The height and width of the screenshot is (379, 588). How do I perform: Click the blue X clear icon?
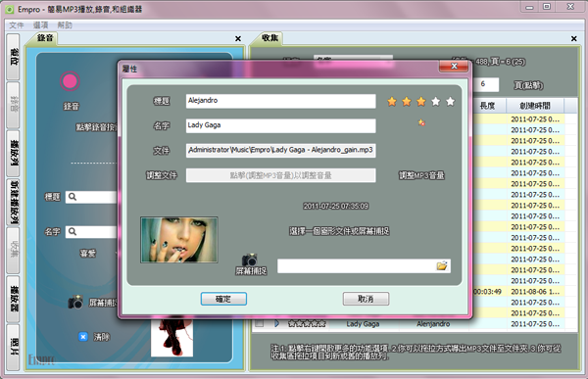(x=83, y=337)
